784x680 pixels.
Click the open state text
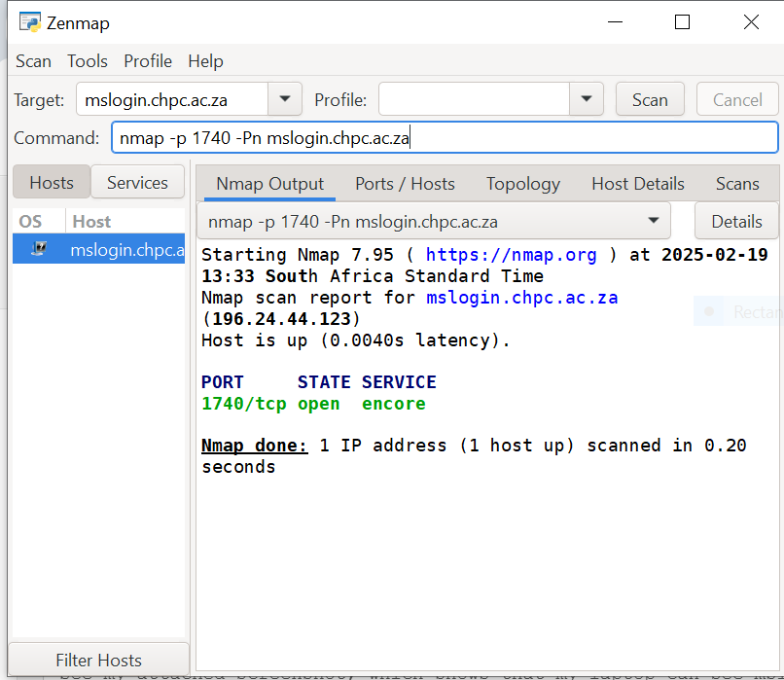click(x=318, y=404)
